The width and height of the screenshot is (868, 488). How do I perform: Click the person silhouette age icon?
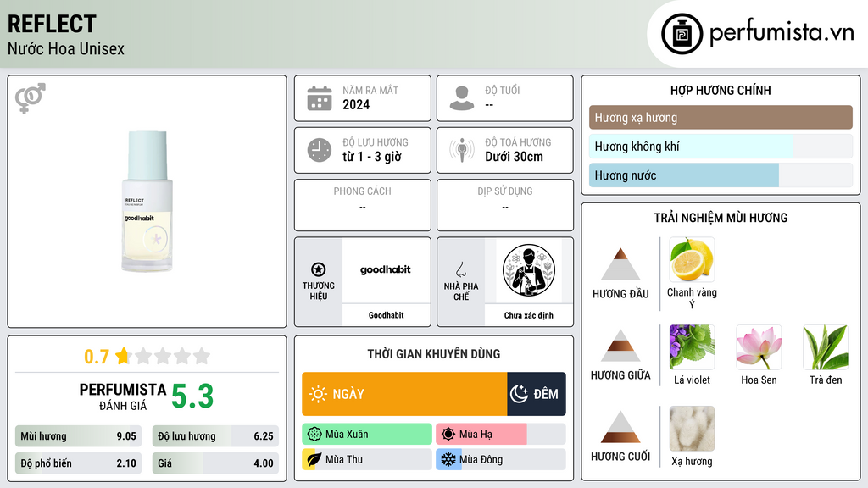click(462, 98)
